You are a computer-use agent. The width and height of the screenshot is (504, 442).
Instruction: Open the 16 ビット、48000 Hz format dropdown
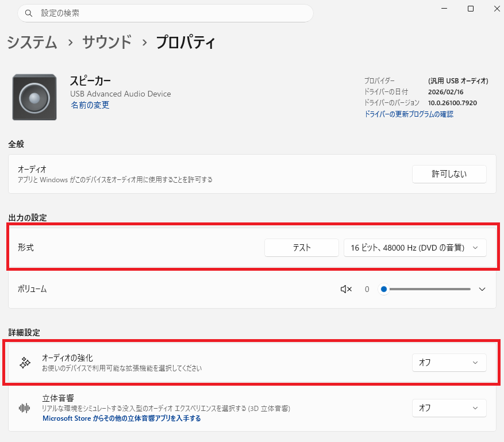point(414,248)
